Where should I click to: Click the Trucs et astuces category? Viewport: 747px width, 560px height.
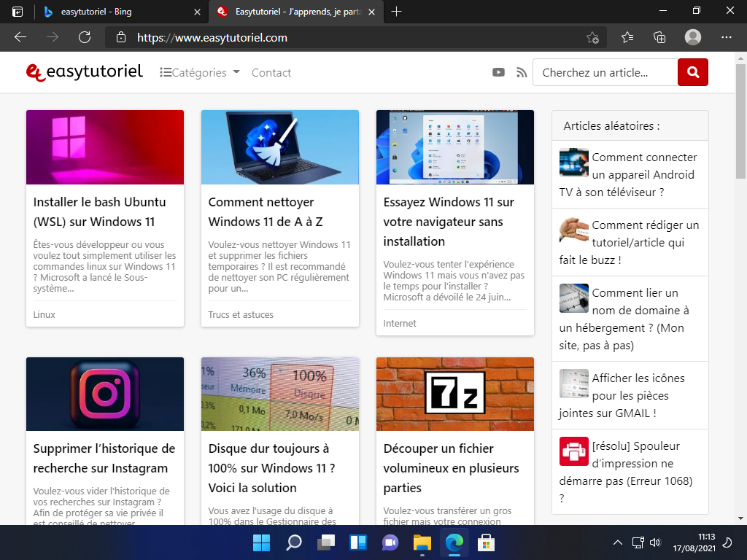241,315
